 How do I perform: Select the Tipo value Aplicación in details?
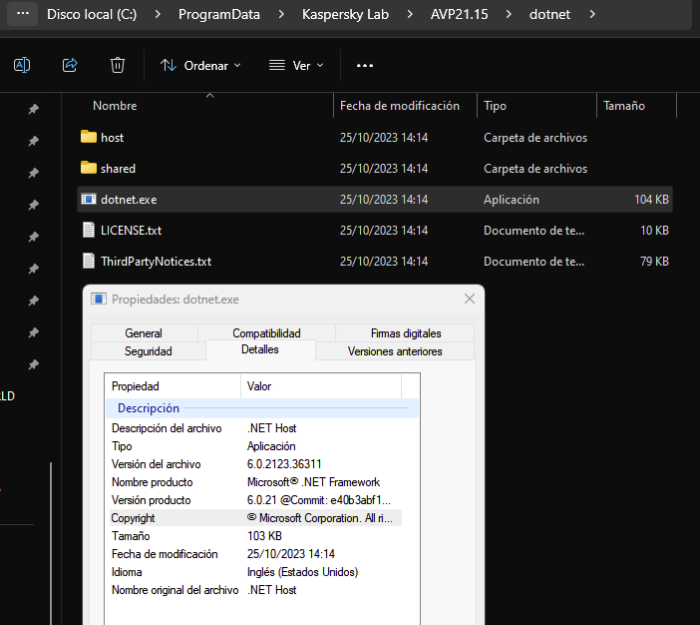click(x=271, y=446)
